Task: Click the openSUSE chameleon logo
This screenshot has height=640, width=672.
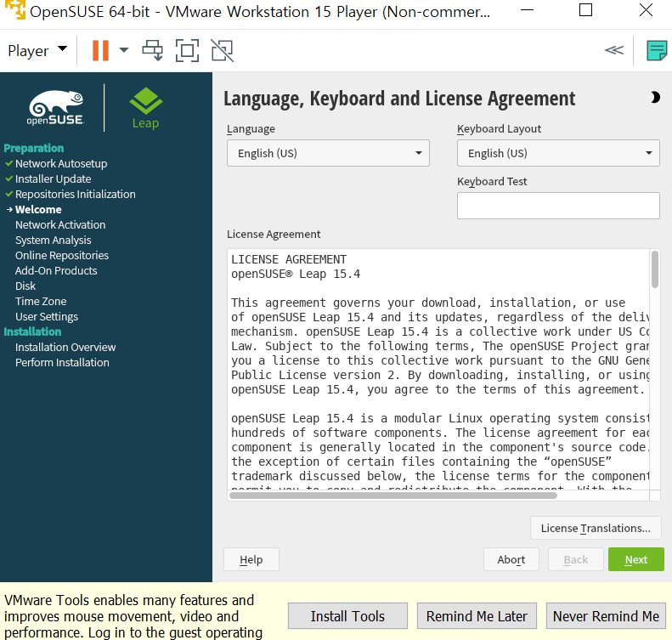Action: pyautogui.click(x=56, y=108)
